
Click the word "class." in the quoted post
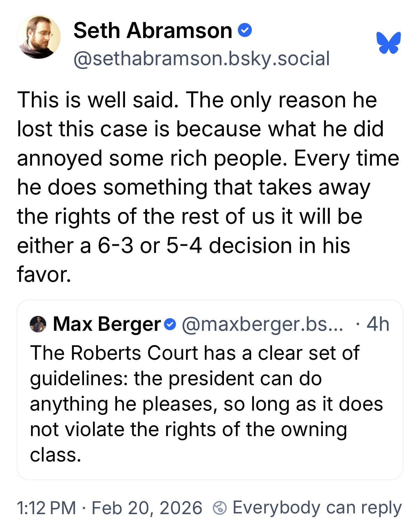click(55, 455)
